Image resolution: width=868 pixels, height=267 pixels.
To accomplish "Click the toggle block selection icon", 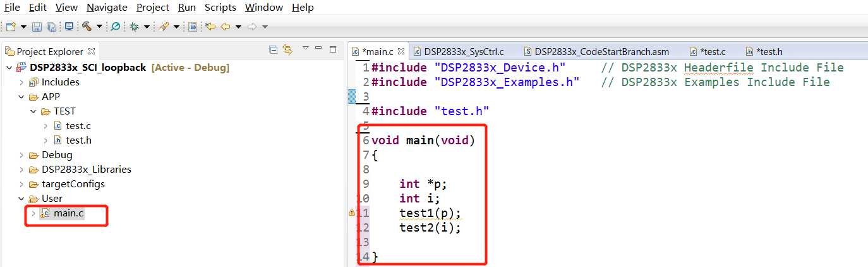I will pyautogui.click(x=193, y=27).
